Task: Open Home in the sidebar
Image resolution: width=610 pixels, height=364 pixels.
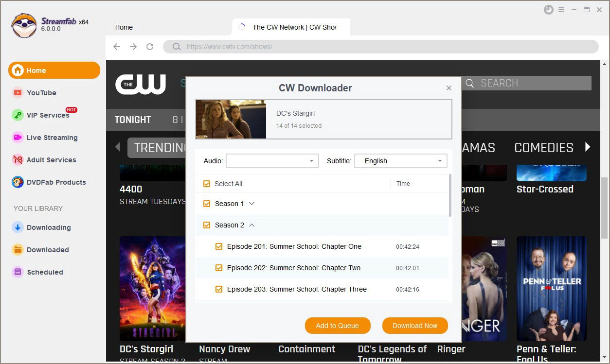Action: pyautogui.click(x=54, y=70)
